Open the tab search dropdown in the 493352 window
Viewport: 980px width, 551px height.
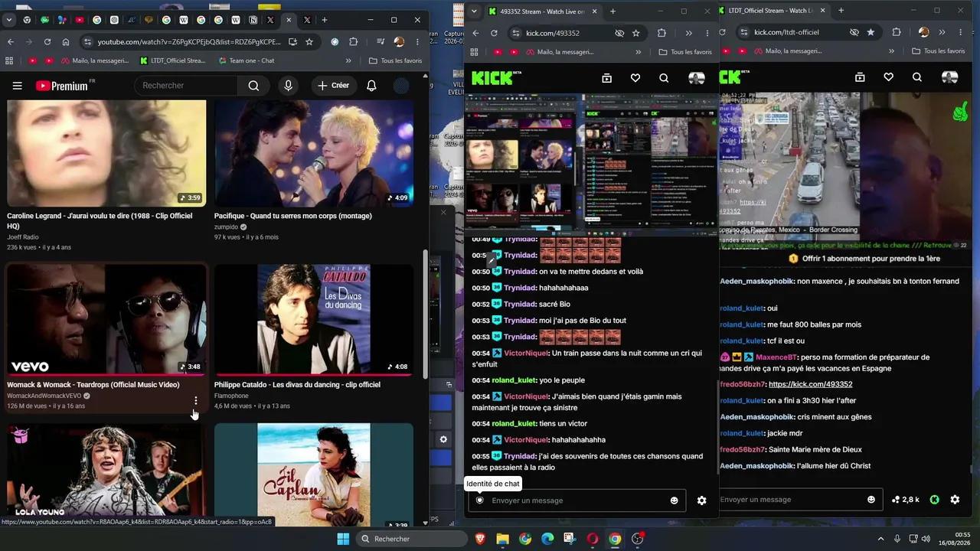(474, 11)
